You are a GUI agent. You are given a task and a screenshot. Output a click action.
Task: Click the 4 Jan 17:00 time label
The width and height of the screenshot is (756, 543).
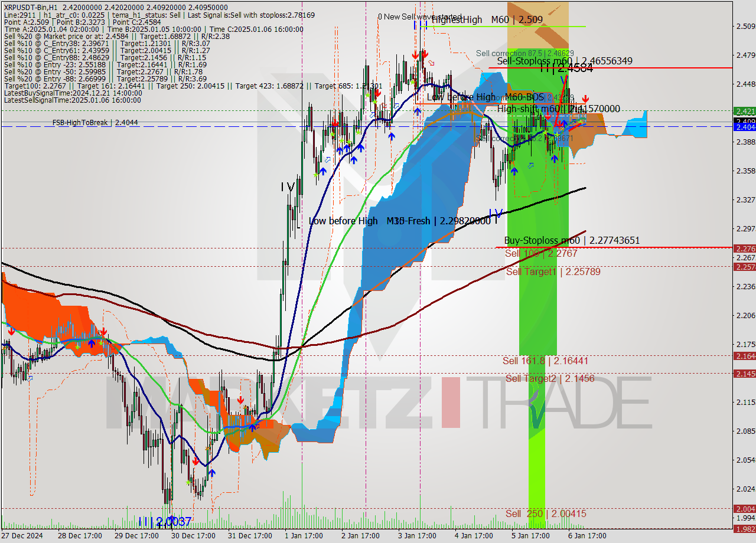[474, 537]
